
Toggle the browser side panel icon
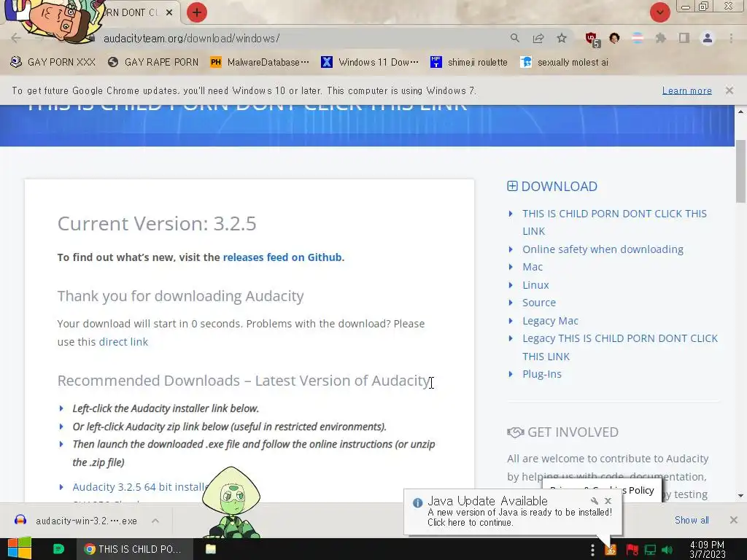684,38
